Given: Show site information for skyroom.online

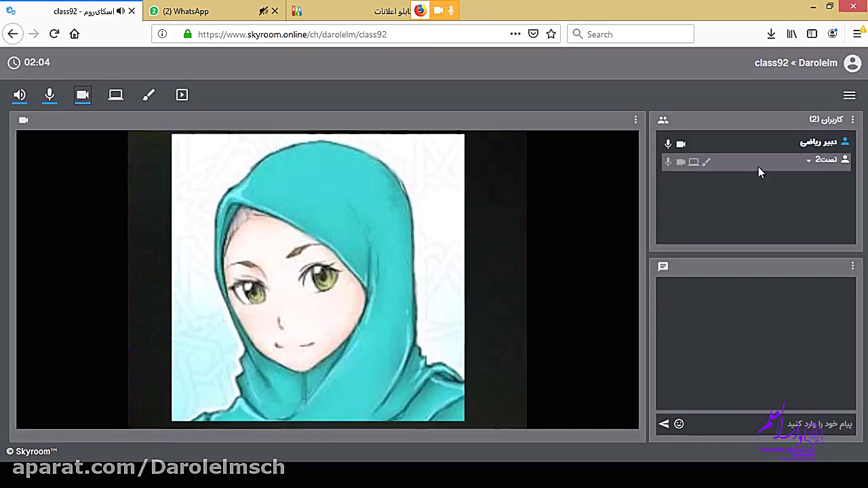Looking at the screenshot, I should (162, 34).
